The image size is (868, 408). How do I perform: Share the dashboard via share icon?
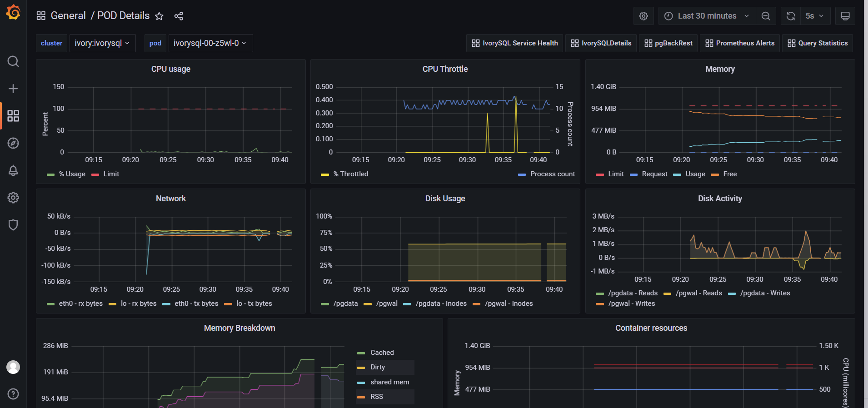pos(179,16)
